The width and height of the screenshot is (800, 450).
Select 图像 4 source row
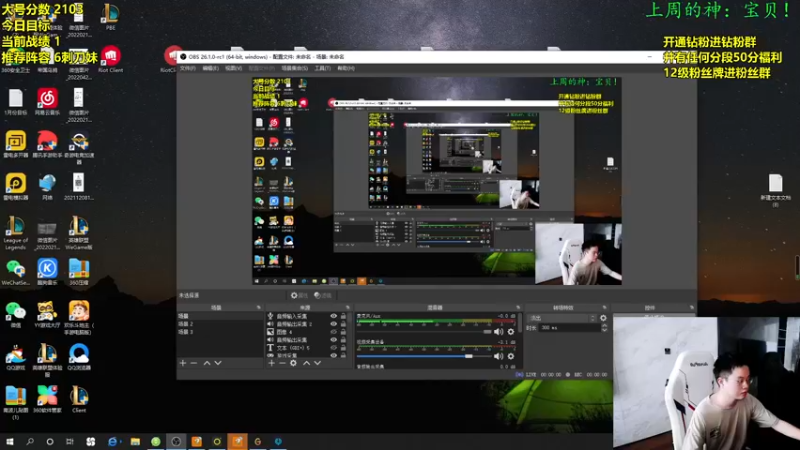click(308, 332)
